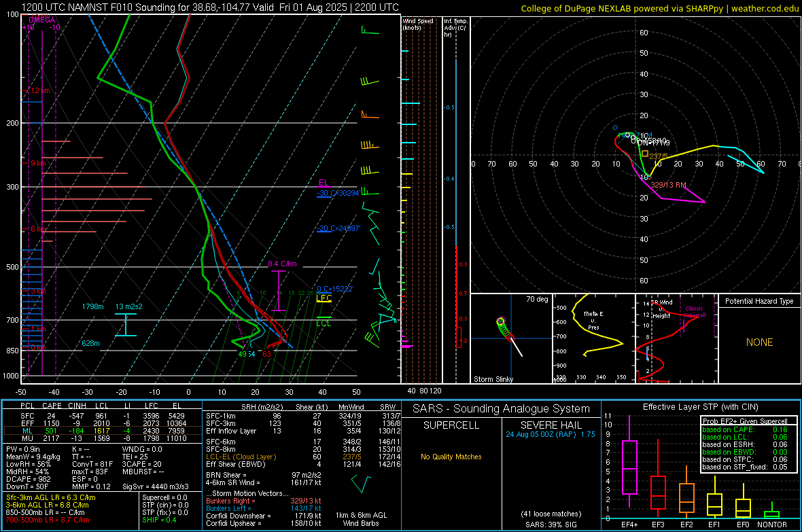Click the Theta-E v. Pres inset label
The width and height of the screenshot is (802, 532).
(x=593, y=320)
